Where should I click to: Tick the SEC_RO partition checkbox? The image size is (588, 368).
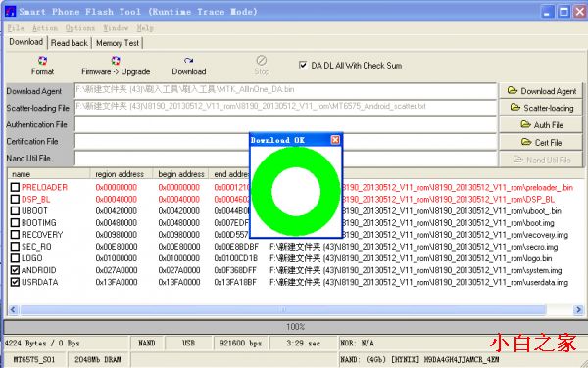click(x=15, y=247)
